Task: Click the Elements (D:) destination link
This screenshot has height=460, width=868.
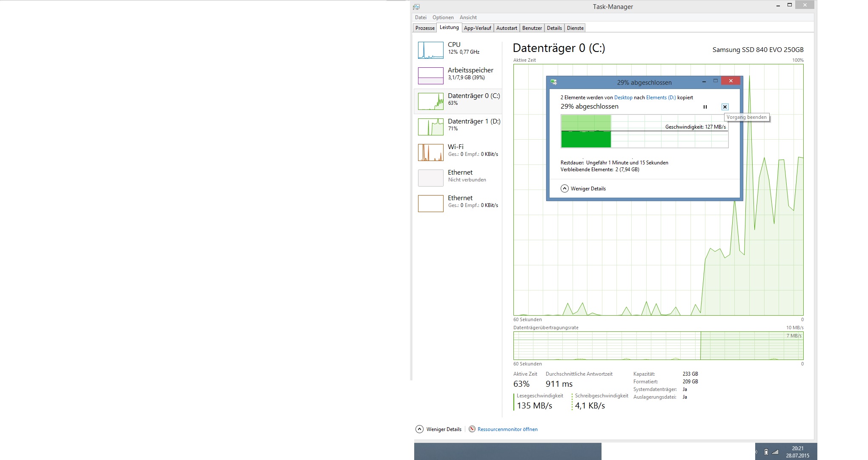Action: point(661,98)
